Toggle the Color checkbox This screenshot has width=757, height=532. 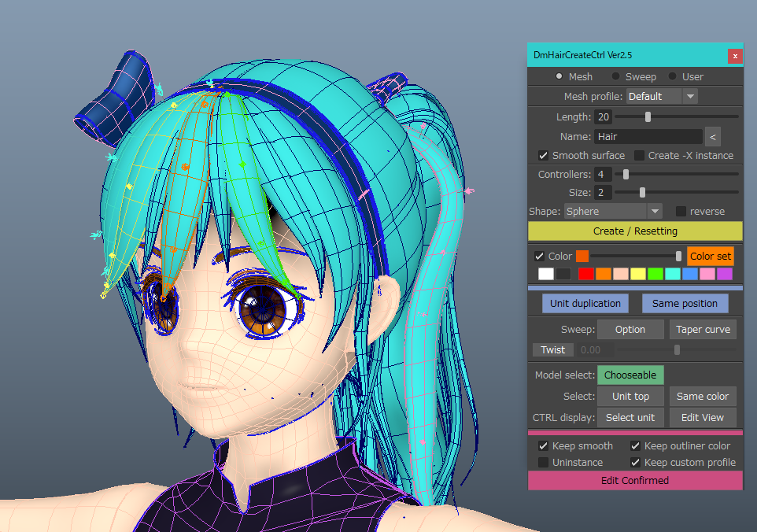539,257
